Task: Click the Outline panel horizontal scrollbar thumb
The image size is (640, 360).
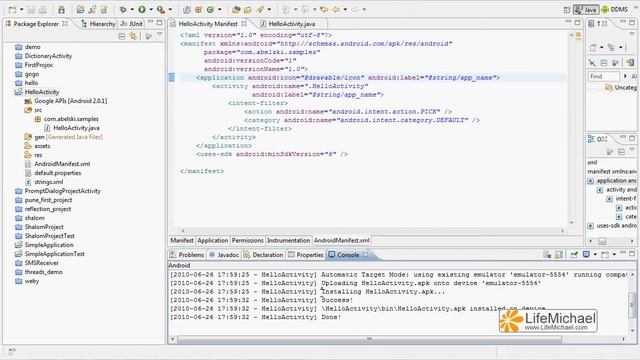Action: 602,241
